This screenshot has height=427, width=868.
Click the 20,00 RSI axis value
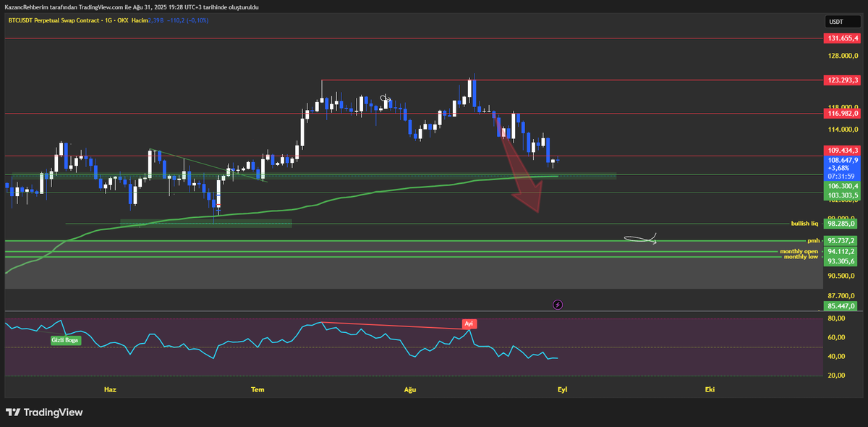837,375
